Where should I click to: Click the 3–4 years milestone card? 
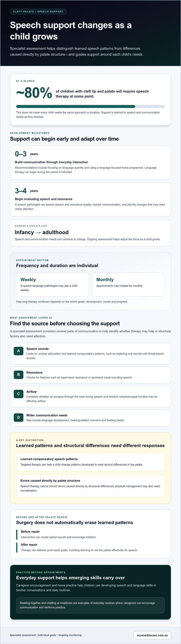click(x=90, y=199)
